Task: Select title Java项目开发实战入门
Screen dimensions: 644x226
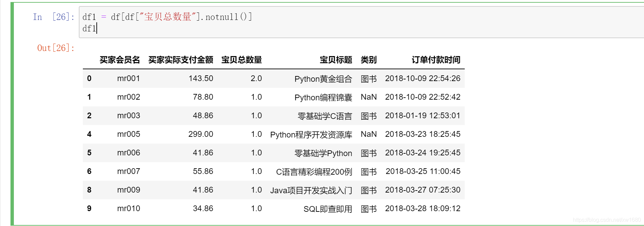Action: tap(311, 190)
